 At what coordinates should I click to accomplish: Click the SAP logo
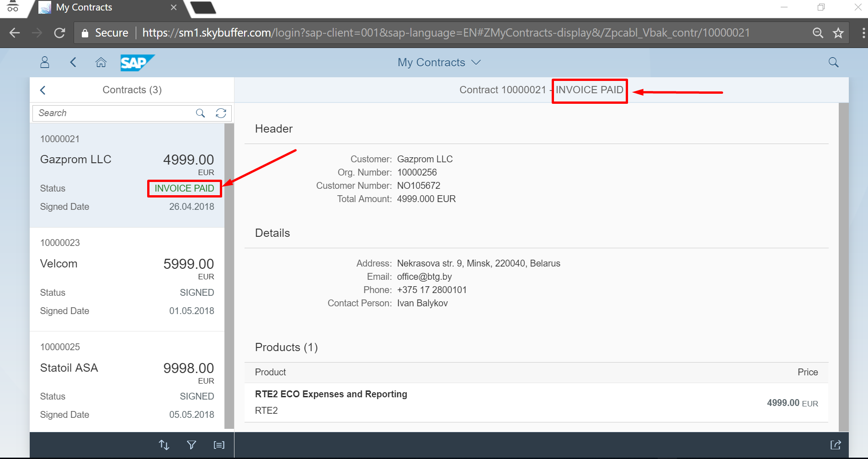point(138,63)
